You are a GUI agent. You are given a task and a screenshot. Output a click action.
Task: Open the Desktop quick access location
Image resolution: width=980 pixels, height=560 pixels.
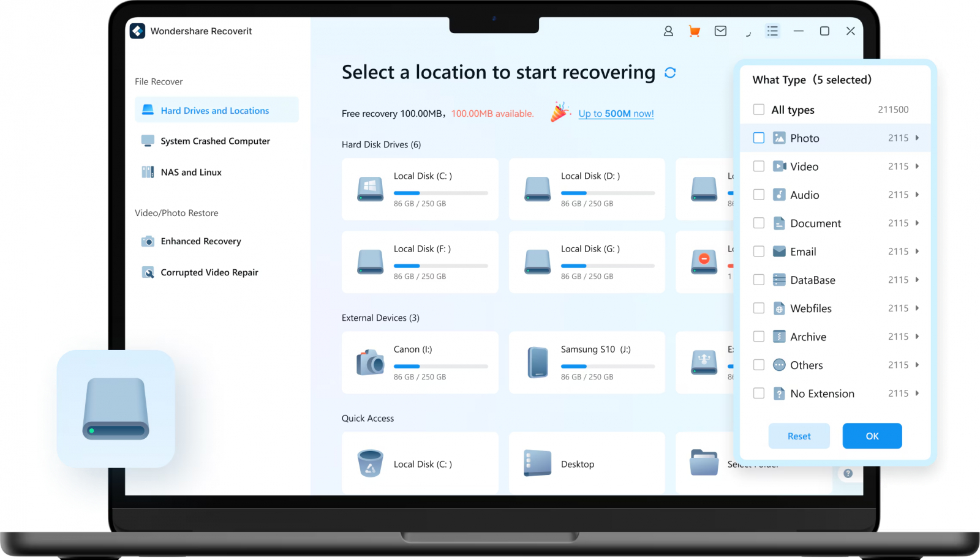click(587, 463)
